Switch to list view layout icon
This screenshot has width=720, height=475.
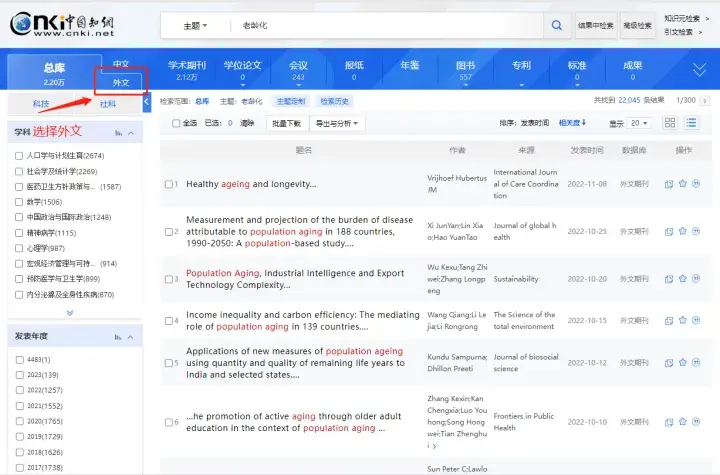coord(691,123)
